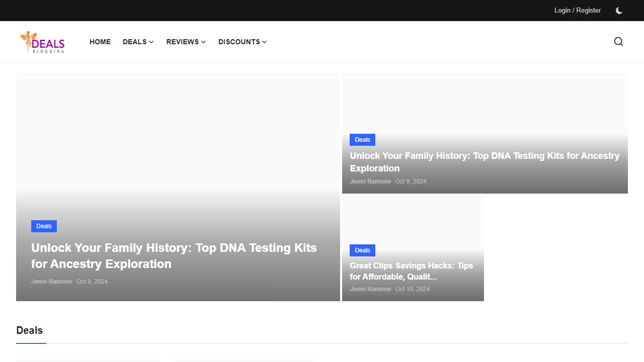Toggle dark mode moon icon
Screen dimensions: 644x362
click(x=619, y=11)
